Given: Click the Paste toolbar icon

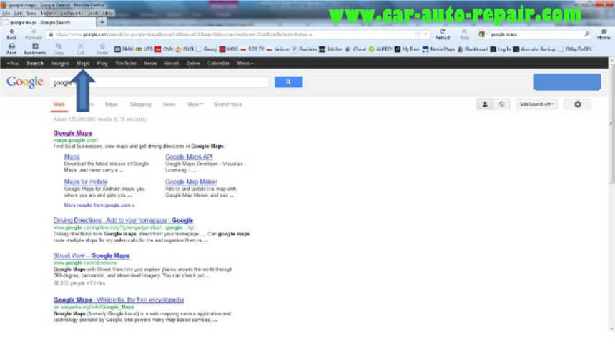Looking at the screenshot, I should pos(102,49).
